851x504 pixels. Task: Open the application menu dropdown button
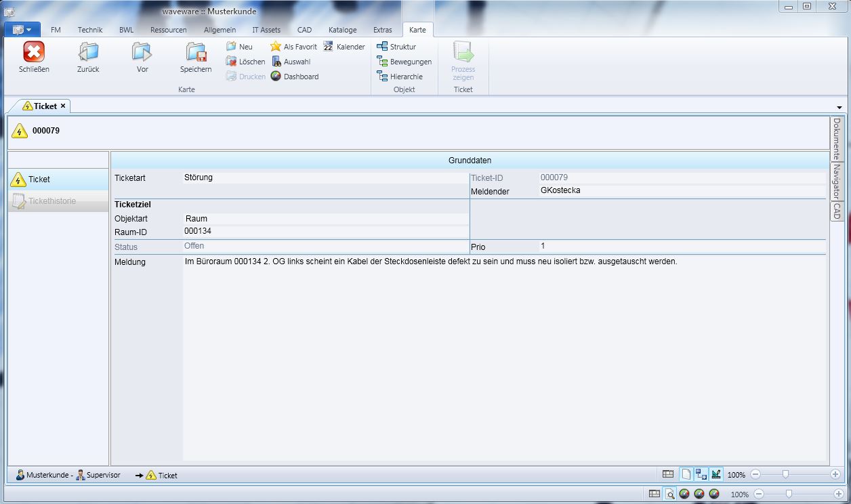coord(22,30)
